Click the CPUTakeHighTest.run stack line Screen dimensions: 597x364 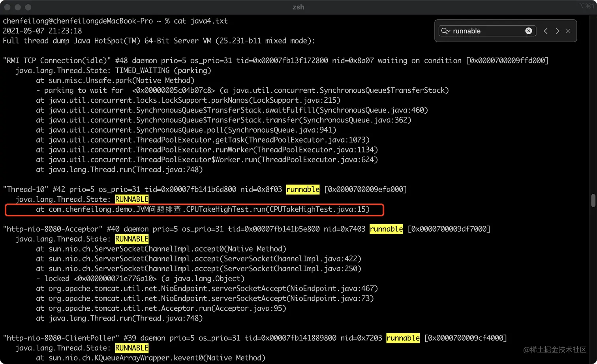pos(203,209)
